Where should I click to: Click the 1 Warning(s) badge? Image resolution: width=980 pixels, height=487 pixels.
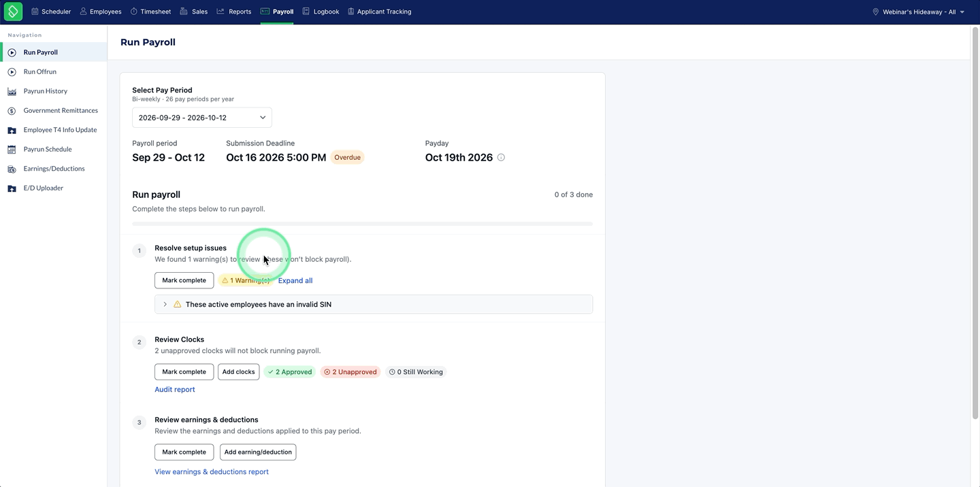click(x=246, y=280)
